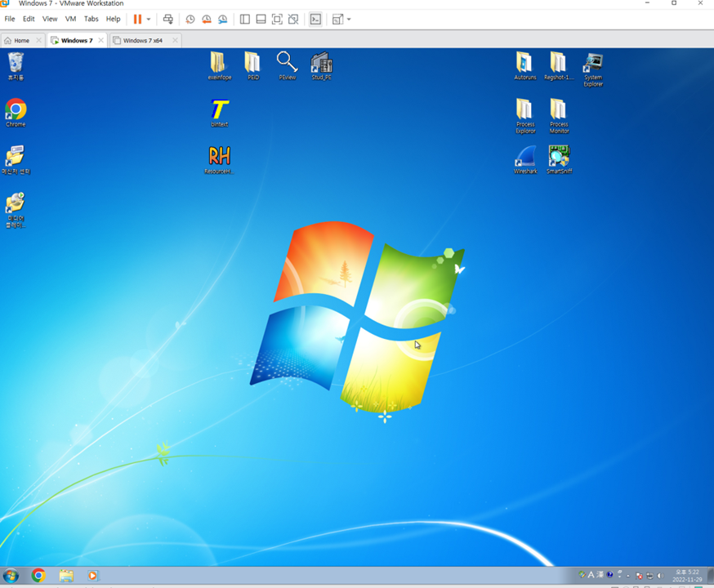Image resolution: width=714 pixels, height=588 pixels.
Task: Open the snapshot manager icon
Action: (x=223, y=19)
